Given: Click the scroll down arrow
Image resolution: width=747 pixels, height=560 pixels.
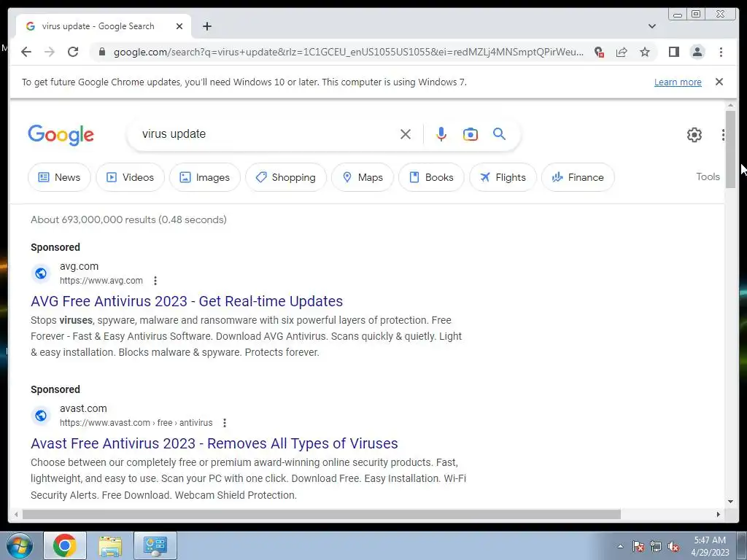Looking at the screenshot, I should (x=730, y=502).
